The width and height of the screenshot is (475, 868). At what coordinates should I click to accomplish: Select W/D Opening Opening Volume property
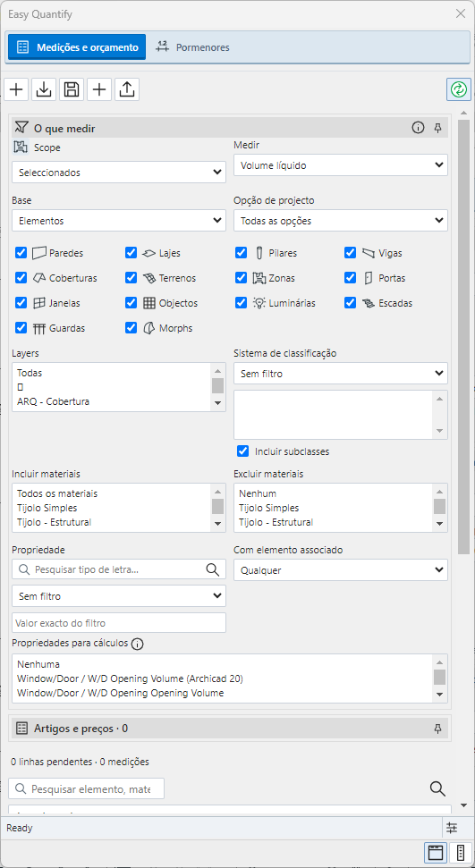click(x=224, y=693)
